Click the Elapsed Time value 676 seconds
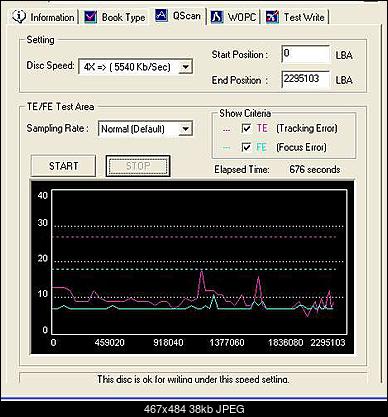The height and width of the screenshot is (417, 388). pyautogui.click(x=315, y=169)
